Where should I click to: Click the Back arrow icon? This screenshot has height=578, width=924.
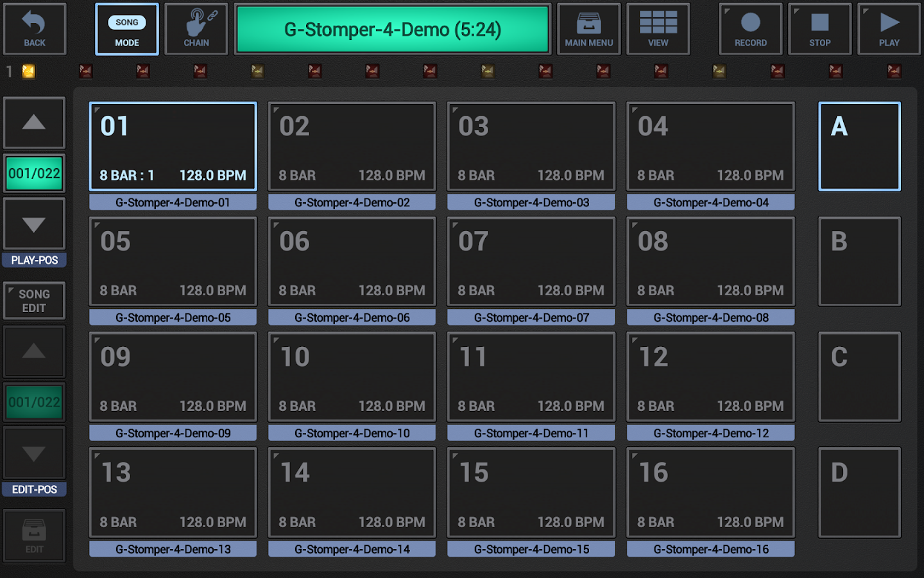coord(35,28)
